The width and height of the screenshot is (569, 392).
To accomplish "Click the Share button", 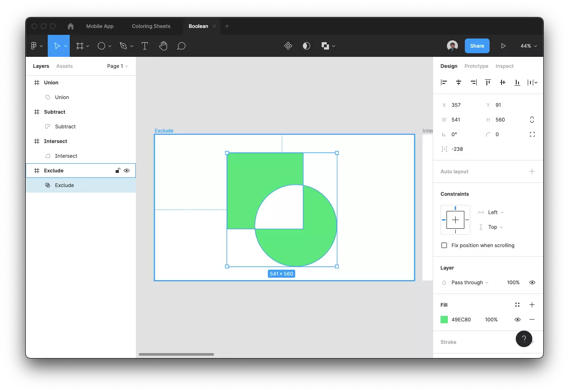I will pos(477,46).
